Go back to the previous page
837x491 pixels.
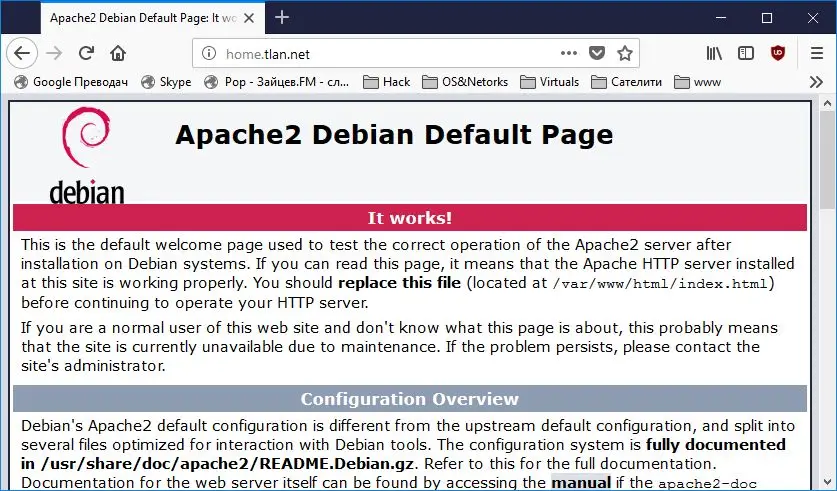pyautogui.click(x=22, y=53)
